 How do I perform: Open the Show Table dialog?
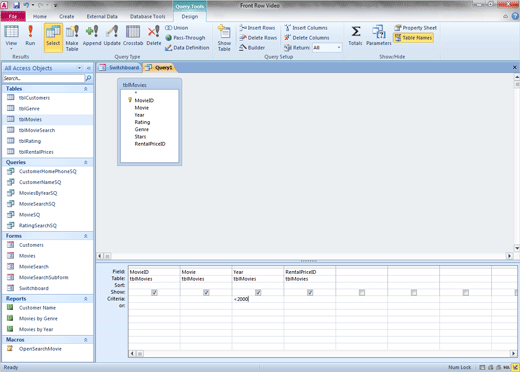[224, 38]
